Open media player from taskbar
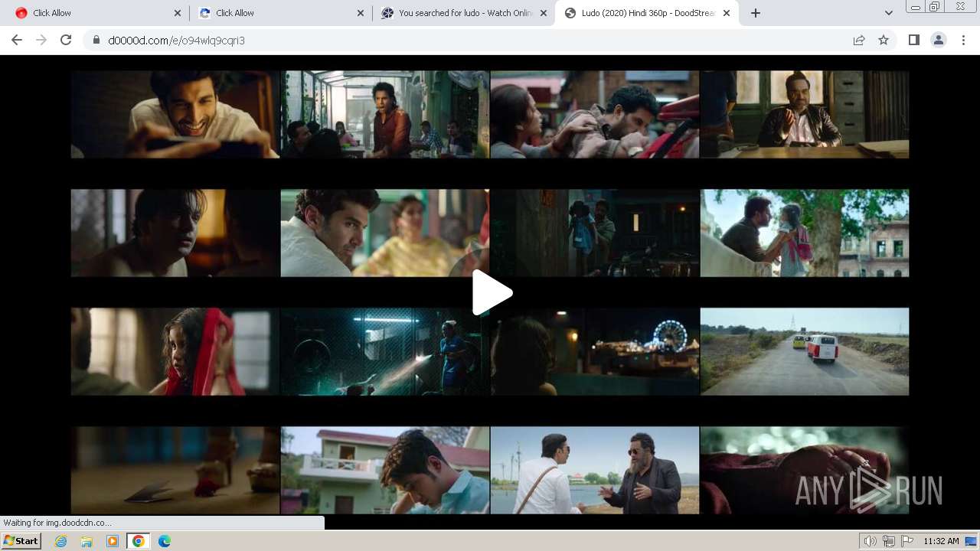Image resolution: width=980 pixels, height=551 pixels. pos(113,541)
